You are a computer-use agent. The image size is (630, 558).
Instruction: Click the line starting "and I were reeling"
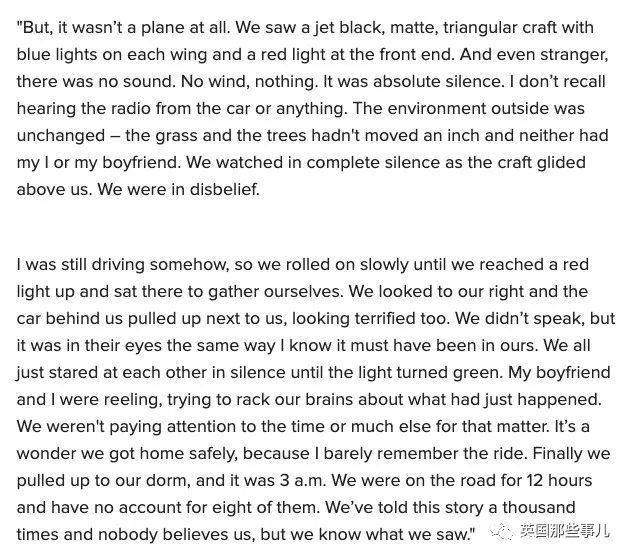[300, 397]
